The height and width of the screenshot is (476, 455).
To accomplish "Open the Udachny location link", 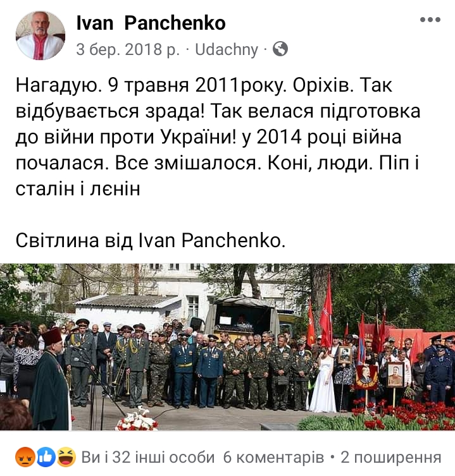I will pos(227,49).
